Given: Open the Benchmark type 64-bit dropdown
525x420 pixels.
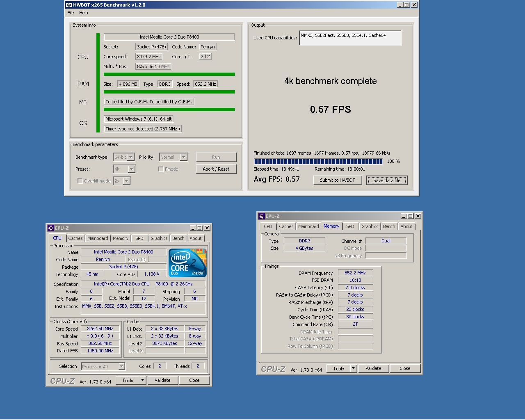Looking at the screenshot, I should pos(124,157).
